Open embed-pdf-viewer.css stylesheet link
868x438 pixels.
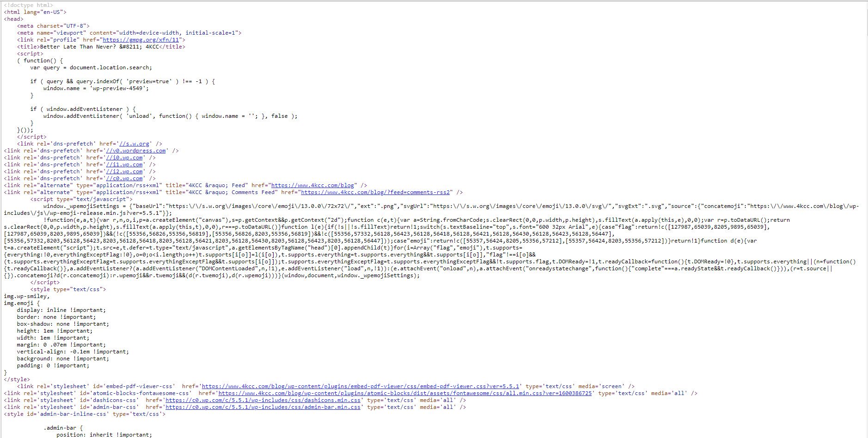click(361, 386)
